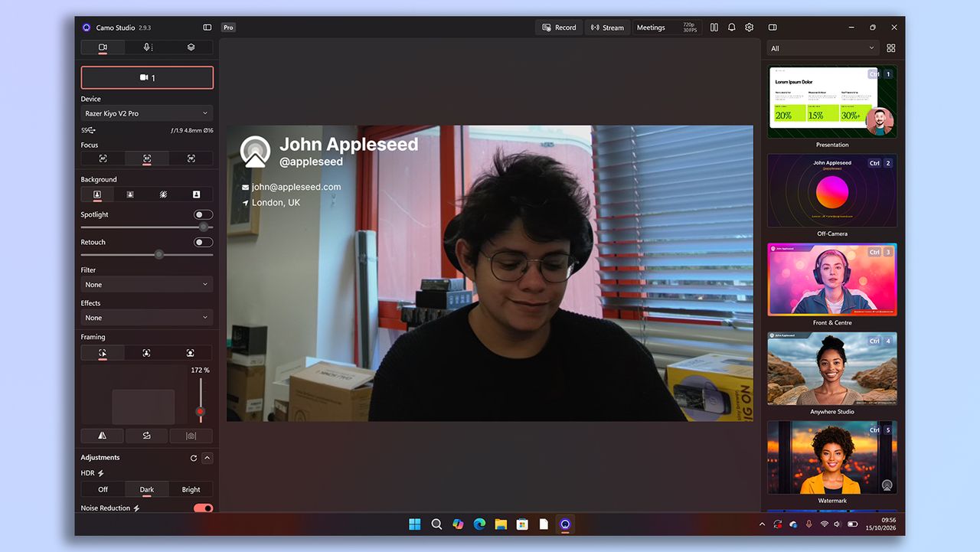Switch to the video camera tab
The width and height of the screenshot is (980, 552).
pos(103,47)
